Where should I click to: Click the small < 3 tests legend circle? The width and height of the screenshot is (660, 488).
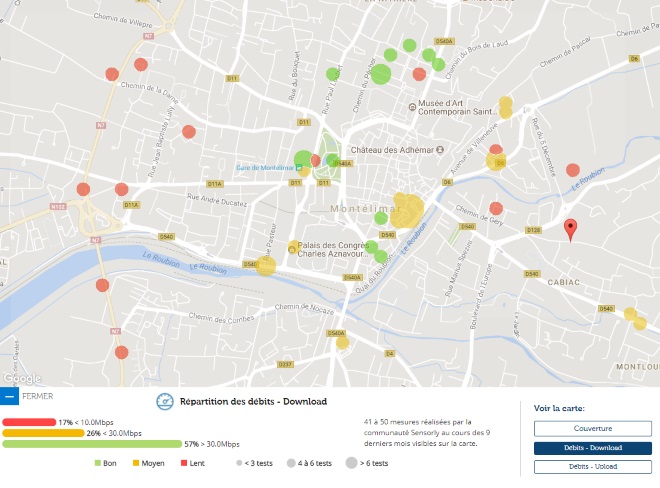tap(239, 463)
